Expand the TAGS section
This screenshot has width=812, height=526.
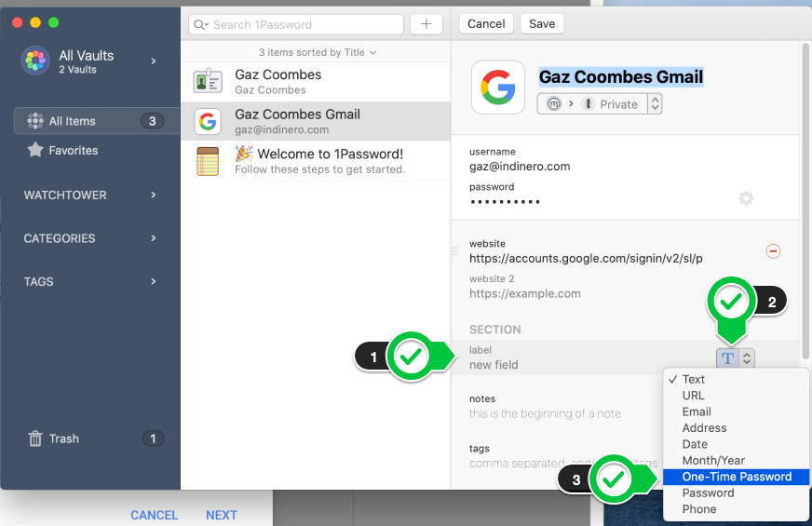click(x=154, y=281)
